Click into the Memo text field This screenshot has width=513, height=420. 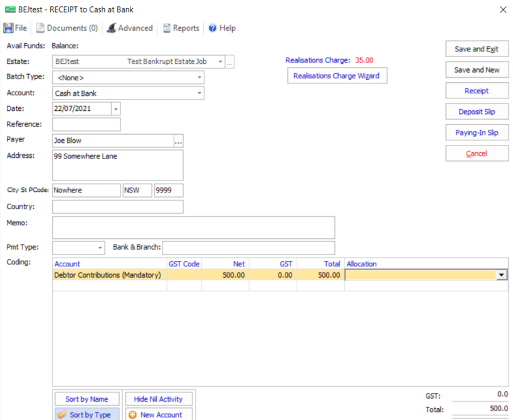click(x=193, y=228)
